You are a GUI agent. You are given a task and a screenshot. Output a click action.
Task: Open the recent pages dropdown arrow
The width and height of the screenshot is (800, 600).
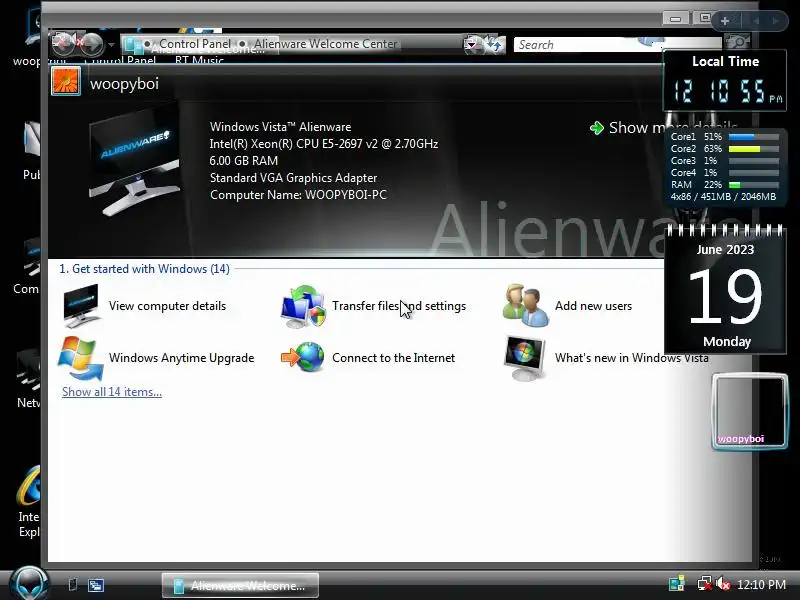(x=111, y=44)
